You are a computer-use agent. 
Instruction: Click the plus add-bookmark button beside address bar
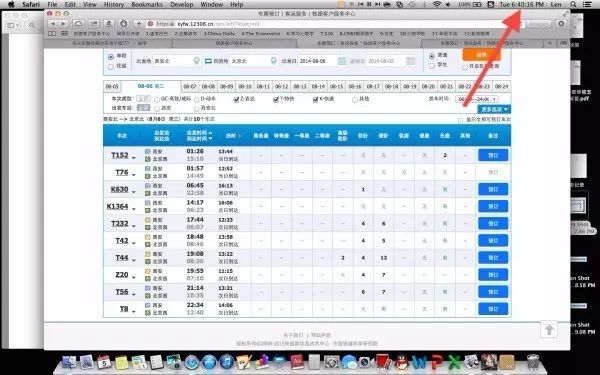[139, 24]
